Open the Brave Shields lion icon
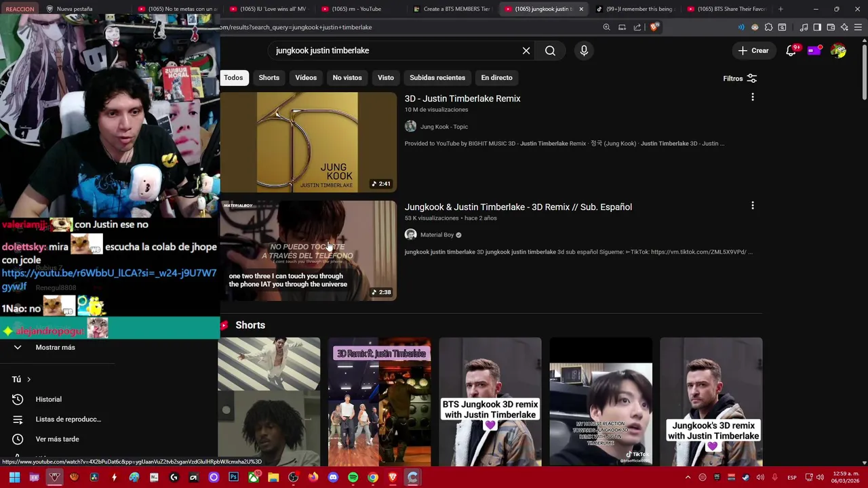This screenshot has height=488, width=868. 654,27
